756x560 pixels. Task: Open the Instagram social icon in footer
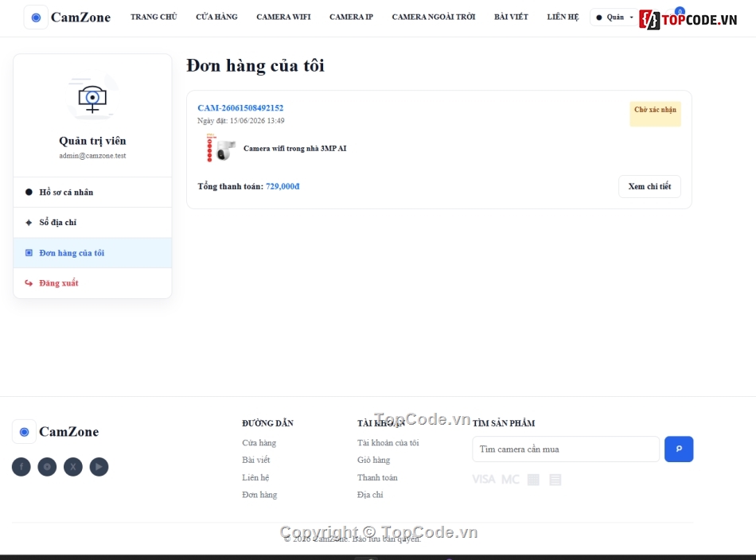click(x=47, y=466)
